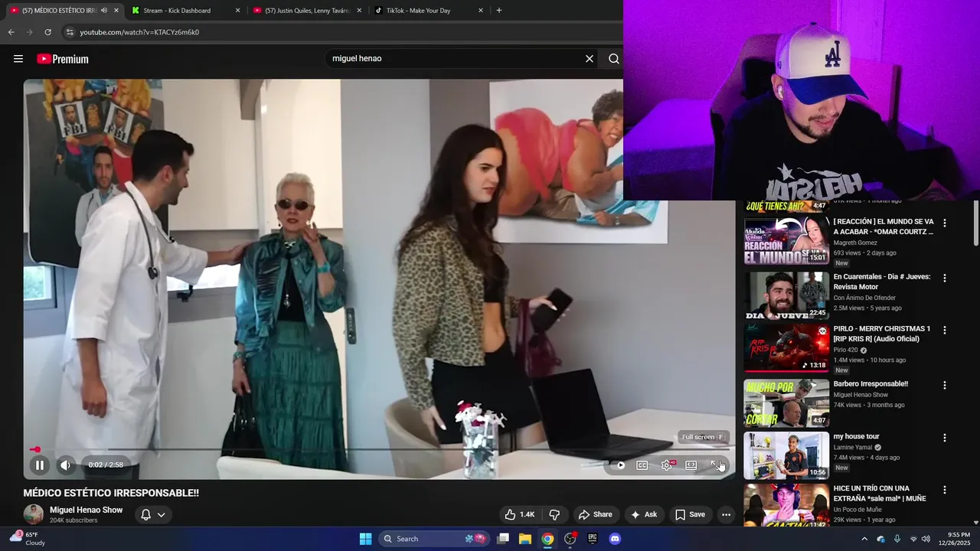Screen dimensions: 980x551
Task: Switch the player to theater mode
Action: 691,465
